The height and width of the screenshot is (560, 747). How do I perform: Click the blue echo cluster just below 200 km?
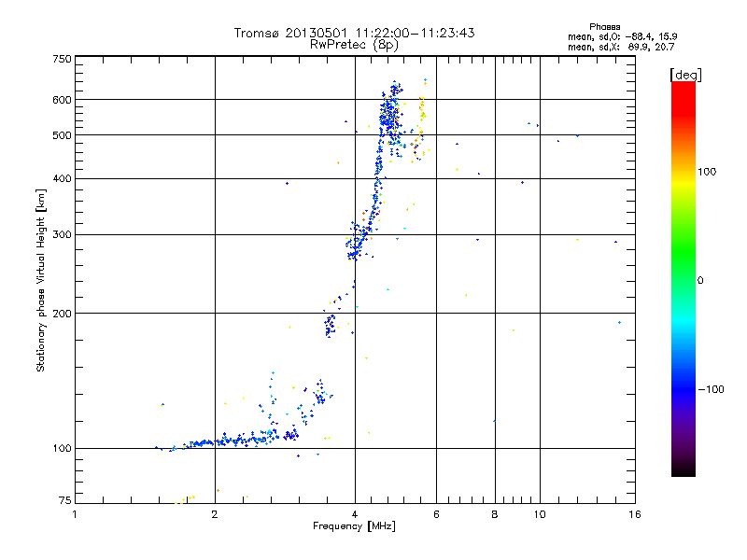point(330,325)
